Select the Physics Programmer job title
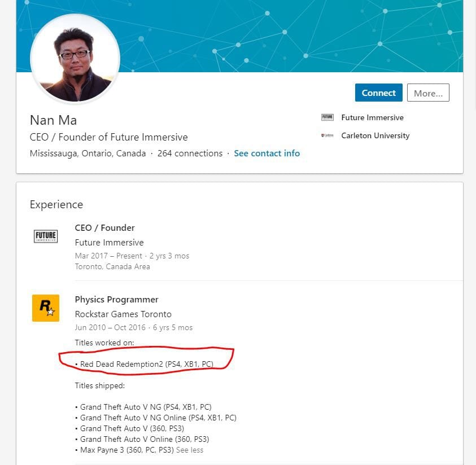The width and height of the screenshot is (476, 465). [116, 300]
